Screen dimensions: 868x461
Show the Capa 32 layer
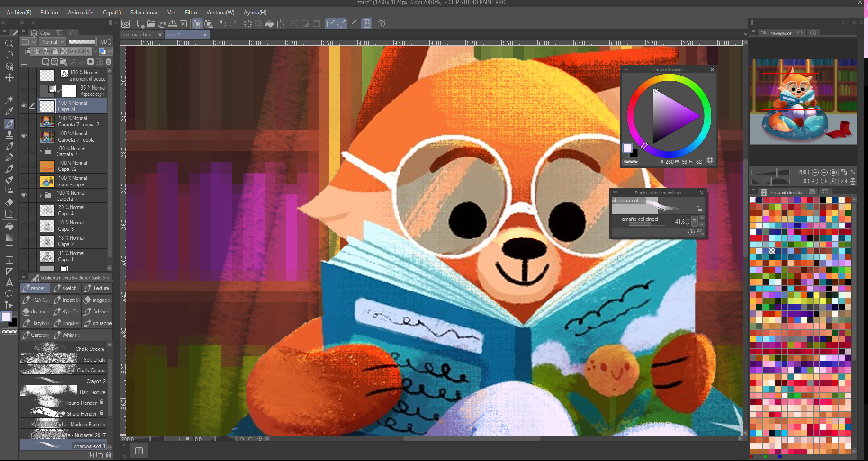(x=24, y=166)
